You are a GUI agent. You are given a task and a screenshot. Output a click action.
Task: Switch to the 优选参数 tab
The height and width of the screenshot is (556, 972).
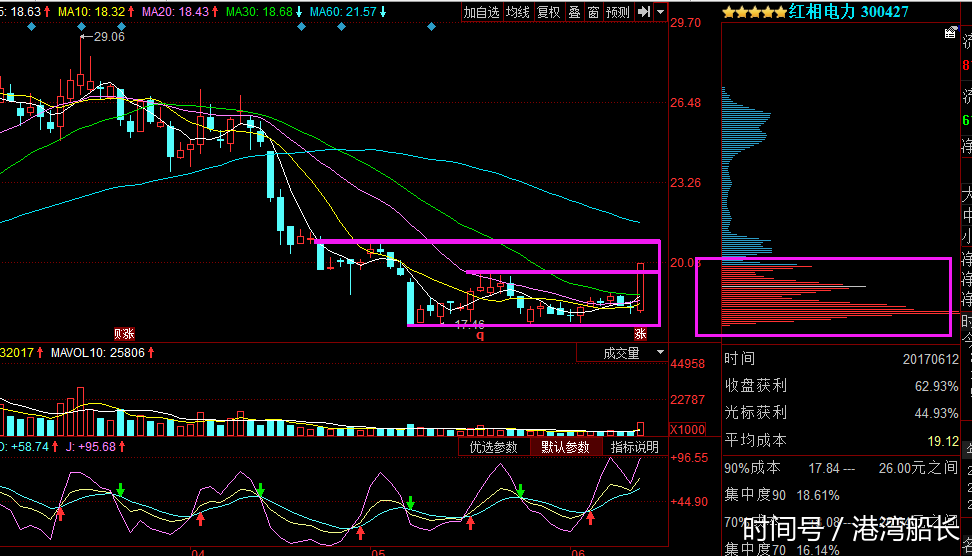tap(494, 447)
